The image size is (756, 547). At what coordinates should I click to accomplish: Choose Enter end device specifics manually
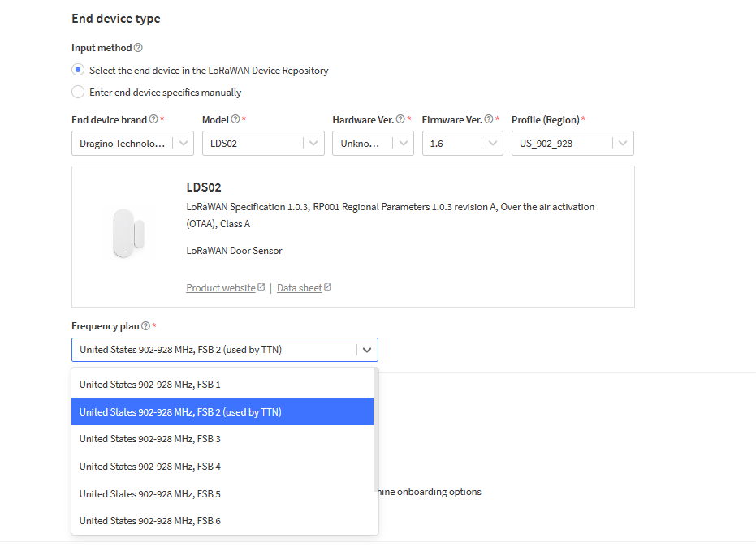pos(78,92)
